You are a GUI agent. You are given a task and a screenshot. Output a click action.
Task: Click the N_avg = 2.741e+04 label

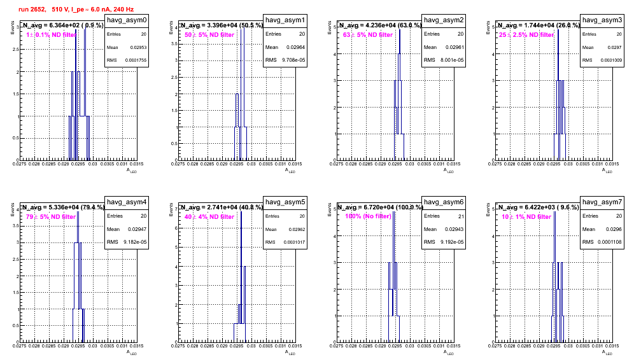222,207
